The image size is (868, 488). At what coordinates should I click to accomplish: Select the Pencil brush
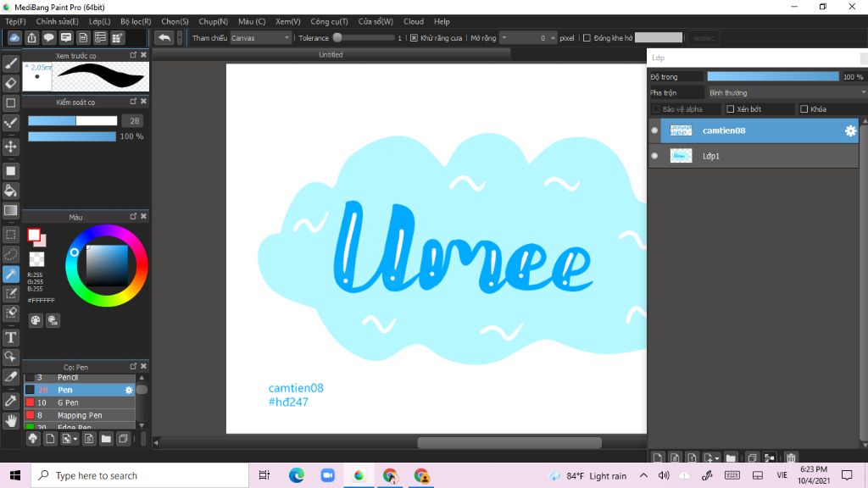click(x=80, y=377)
